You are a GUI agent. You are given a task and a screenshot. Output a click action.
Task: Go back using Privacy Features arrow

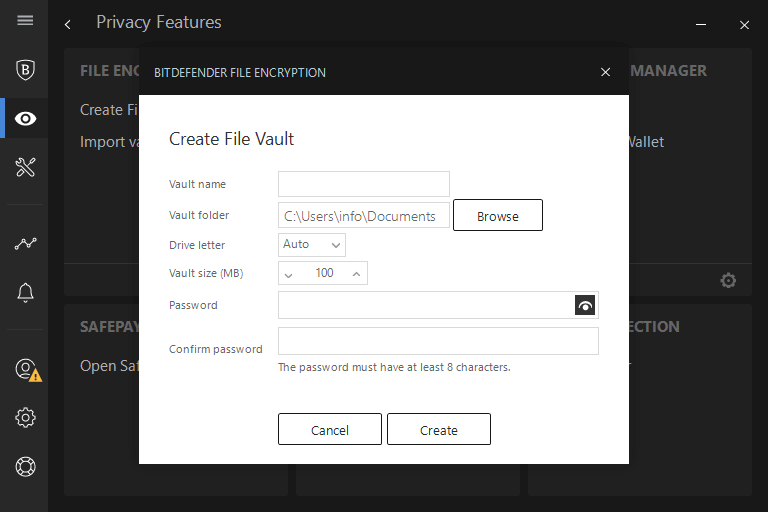tap(67, 23)
